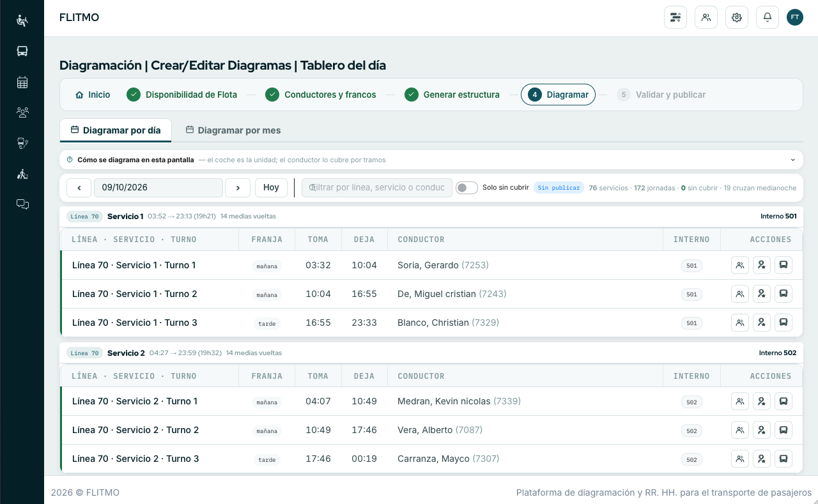Click the people icon for Vera, Alberto's row
Screen dimensions: 818x504
coord(740,430)
